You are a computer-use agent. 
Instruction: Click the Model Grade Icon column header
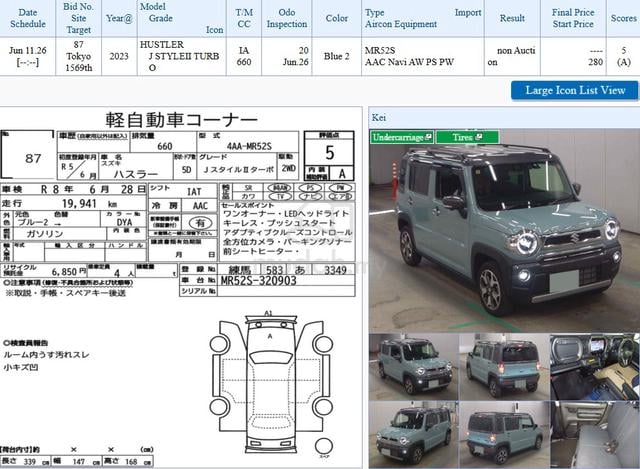pyautogui.click(x=182, y=18)
